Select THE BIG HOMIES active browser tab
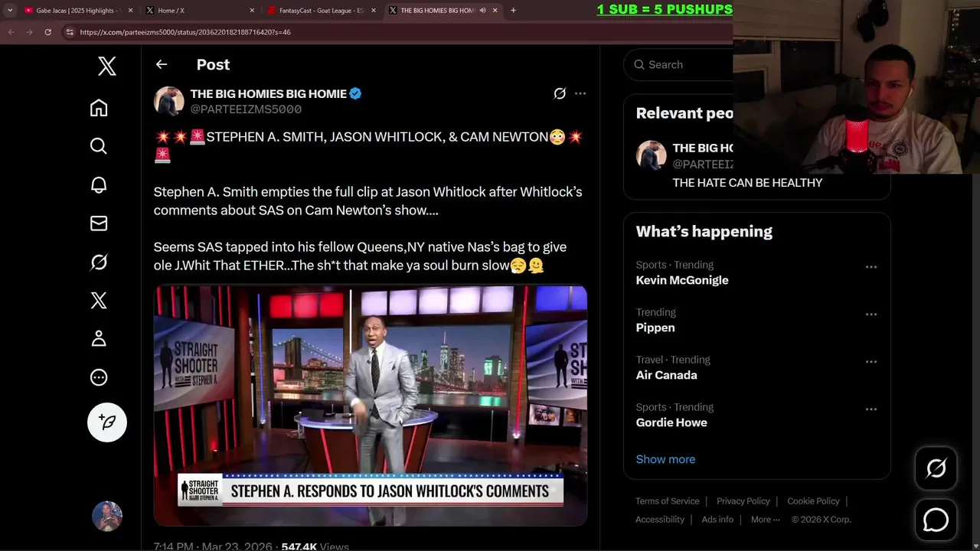Viewport: 980px width, 551px height. pyautogui.click(x=436, y=11)
